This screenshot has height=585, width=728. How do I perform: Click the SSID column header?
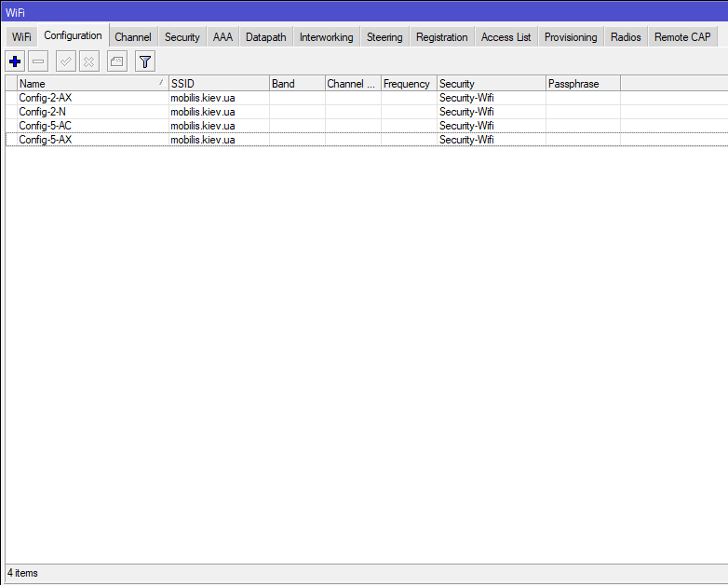point(218,84)
